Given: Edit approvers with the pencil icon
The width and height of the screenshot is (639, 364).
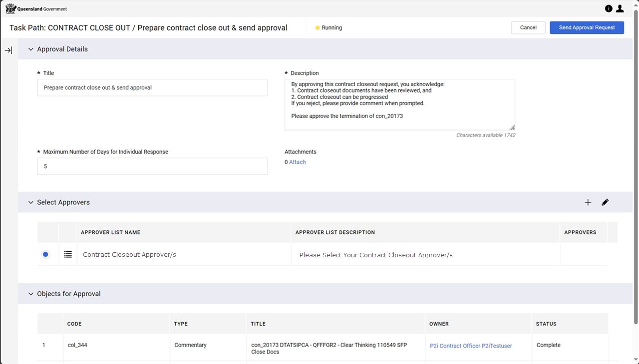Looking at the screenshot, I should pos(605,202).
